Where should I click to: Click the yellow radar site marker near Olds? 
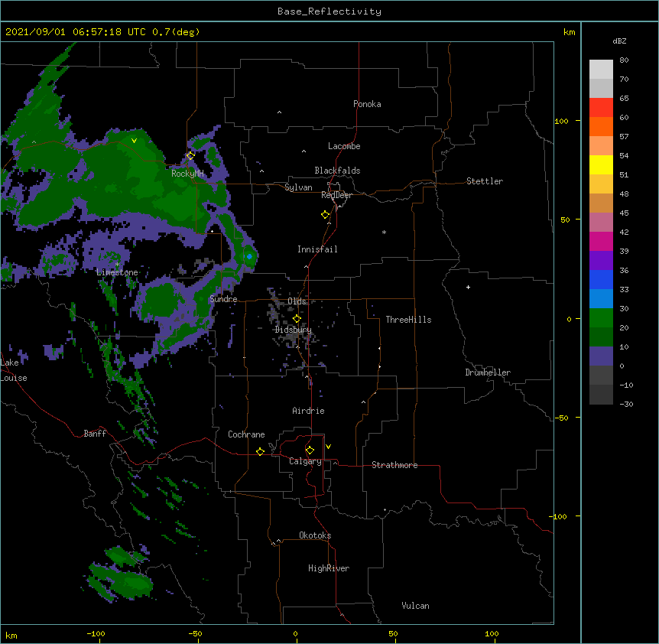pos(297,319)
